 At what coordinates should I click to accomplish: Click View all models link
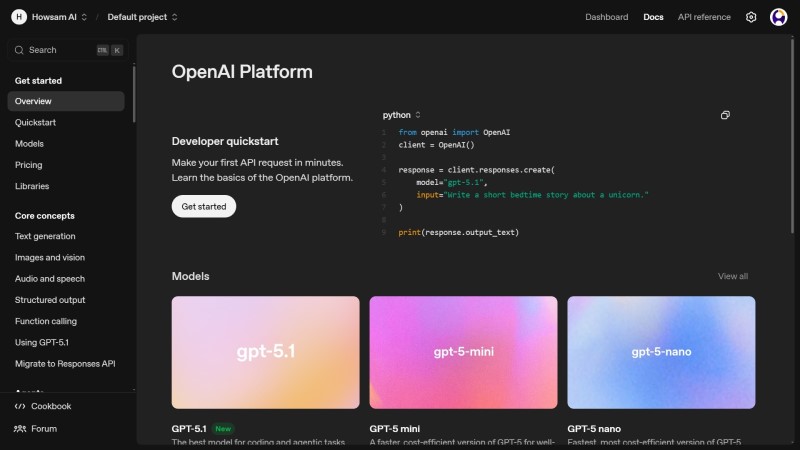coord(733,277)
